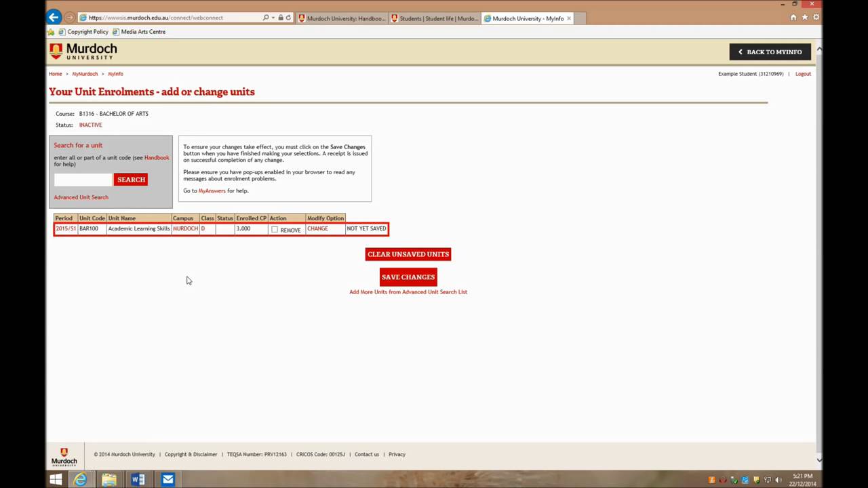Click the INACTIVE status text
868x488 pixels.
pyautogui.click(x=91, y=125)
